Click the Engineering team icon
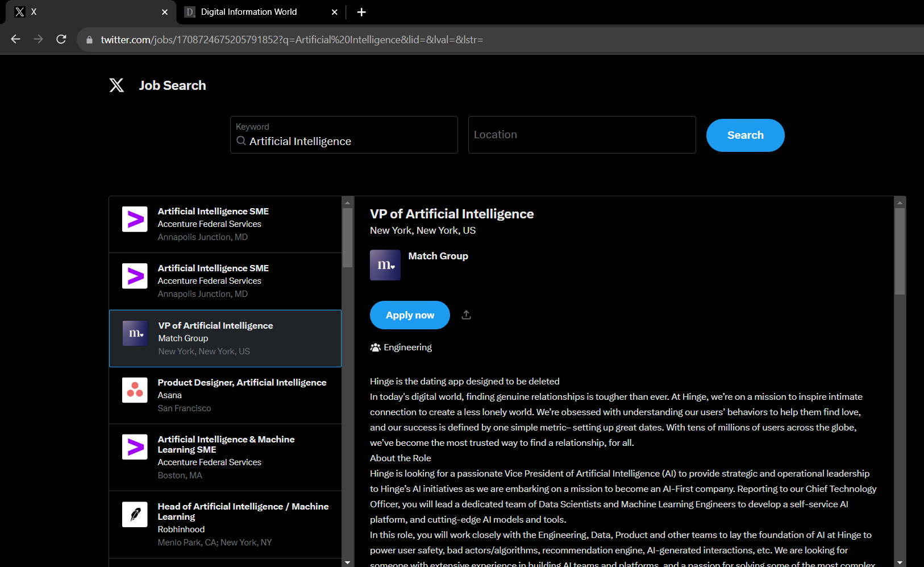 pos(375,347)
